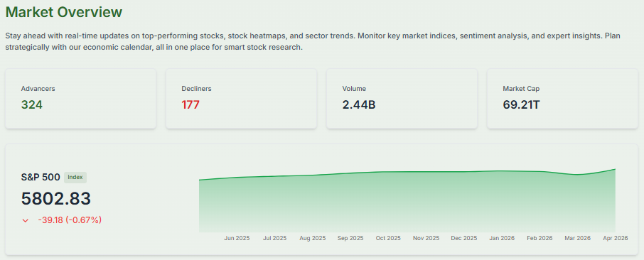Click the change text -39.18 (-0.67%)
This screenshot has height=260, width=644.
(70, 220)
